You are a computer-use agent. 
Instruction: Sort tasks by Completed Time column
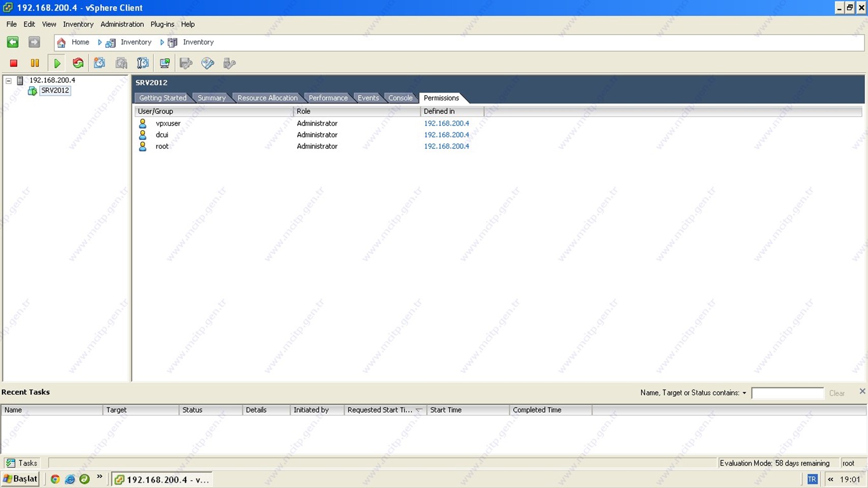click(550, 410)
